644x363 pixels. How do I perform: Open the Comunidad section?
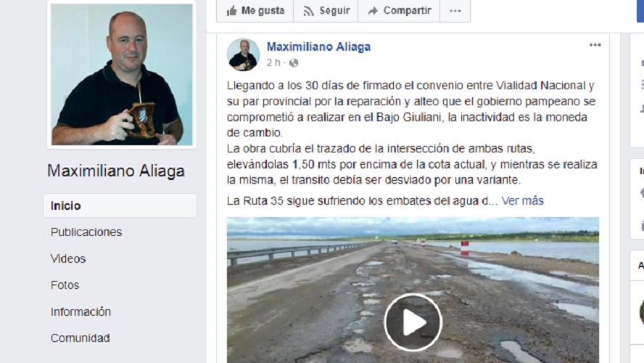[80, 338]
